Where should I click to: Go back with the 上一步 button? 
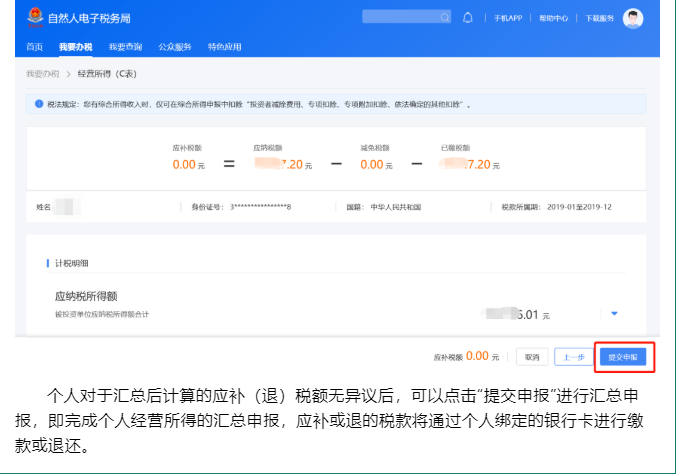pos(572,356)
